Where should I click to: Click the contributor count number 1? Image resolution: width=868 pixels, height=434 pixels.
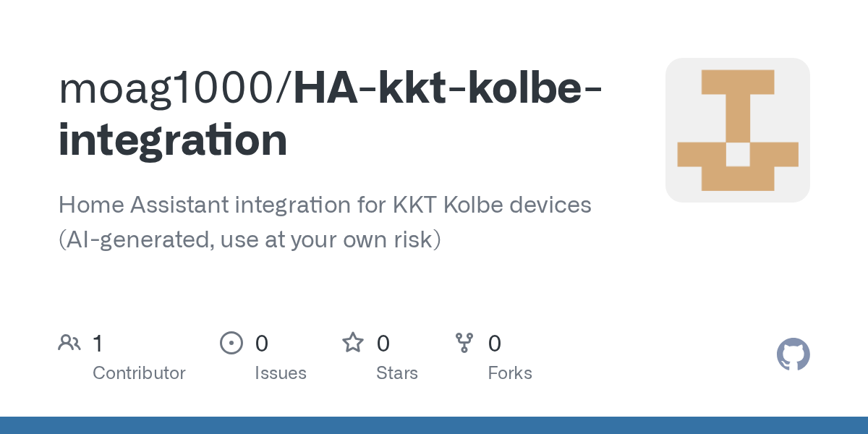point(98,344)
